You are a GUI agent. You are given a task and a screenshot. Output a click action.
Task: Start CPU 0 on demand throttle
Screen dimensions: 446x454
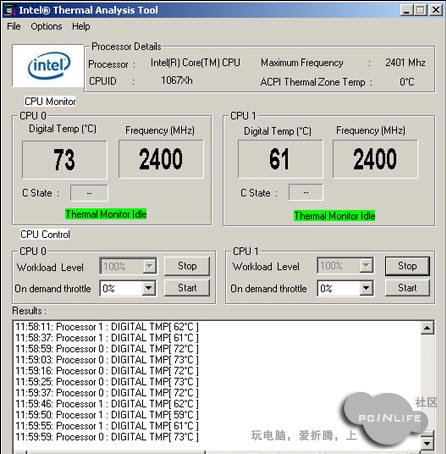187,288
